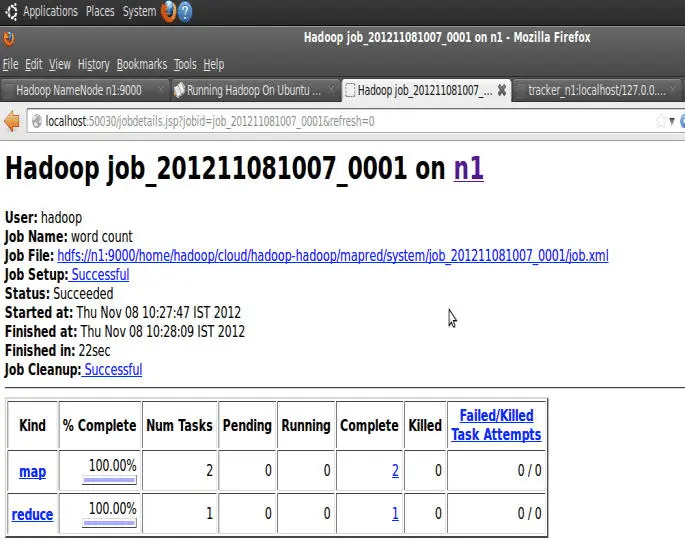Open completed reduce tasks count 1 link
Viewport: 685px width, 546px height.
point(395,514)
